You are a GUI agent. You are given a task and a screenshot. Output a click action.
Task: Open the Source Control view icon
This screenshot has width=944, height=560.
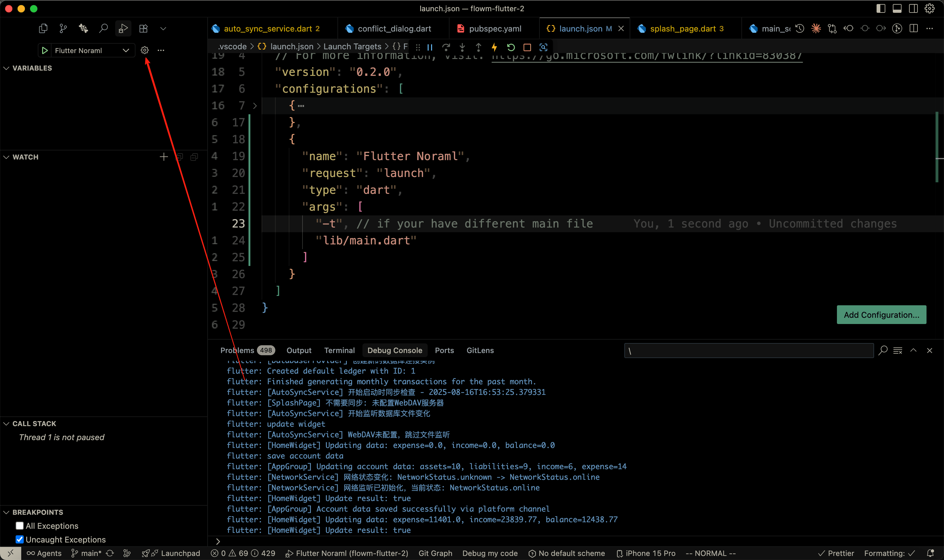click(63, 28)
